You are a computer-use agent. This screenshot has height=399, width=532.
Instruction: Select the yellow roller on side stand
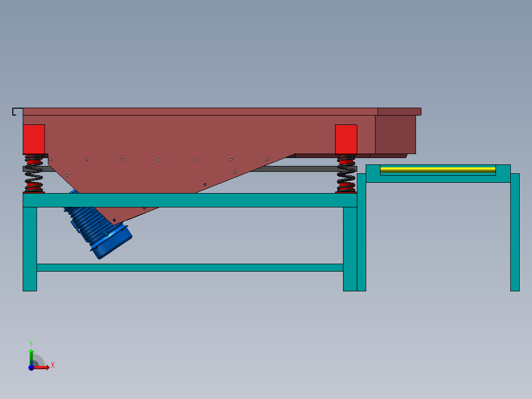438,170
